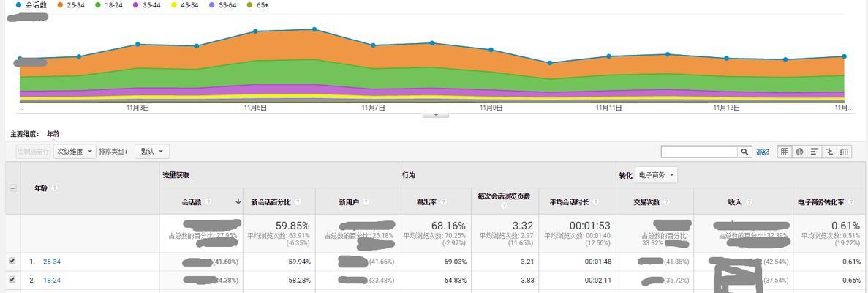Collapse the chart using the handle below it
The image size is (868, 293).
tap(436, 115)
